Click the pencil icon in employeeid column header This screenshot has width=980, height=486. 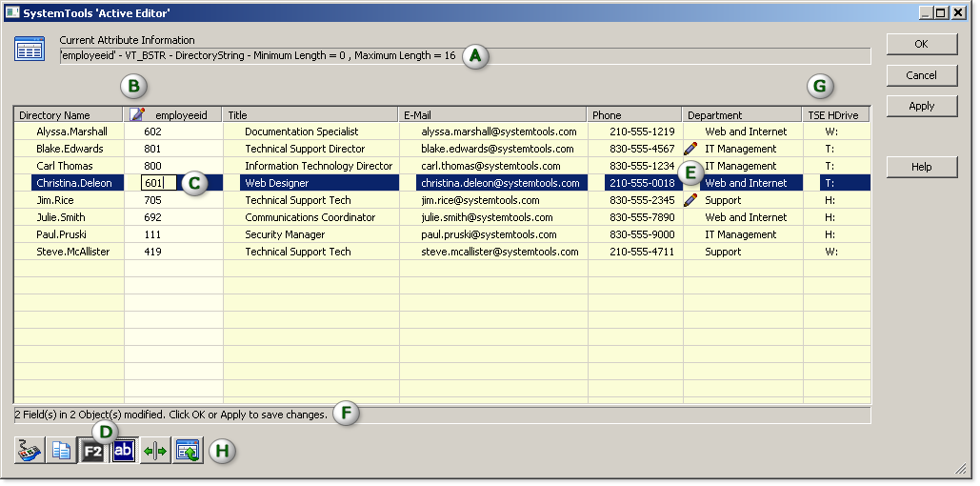click(137, 114)
